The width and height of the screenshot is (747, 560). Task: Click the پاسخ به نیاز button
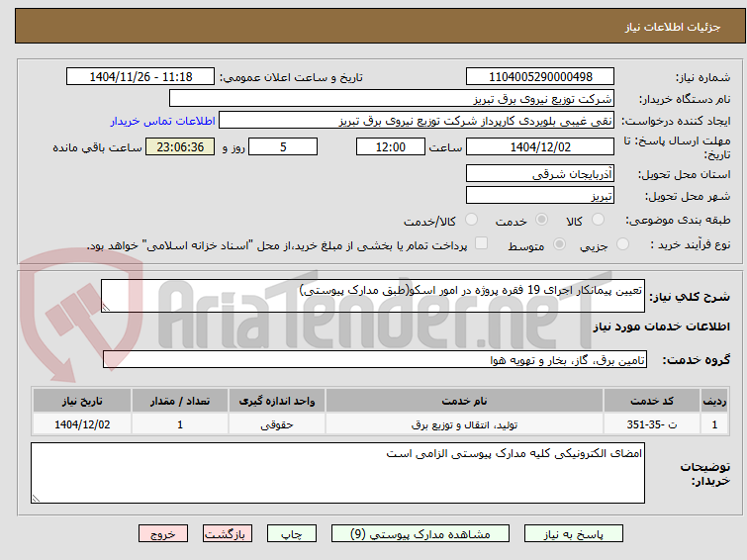[x=574, y=534]
